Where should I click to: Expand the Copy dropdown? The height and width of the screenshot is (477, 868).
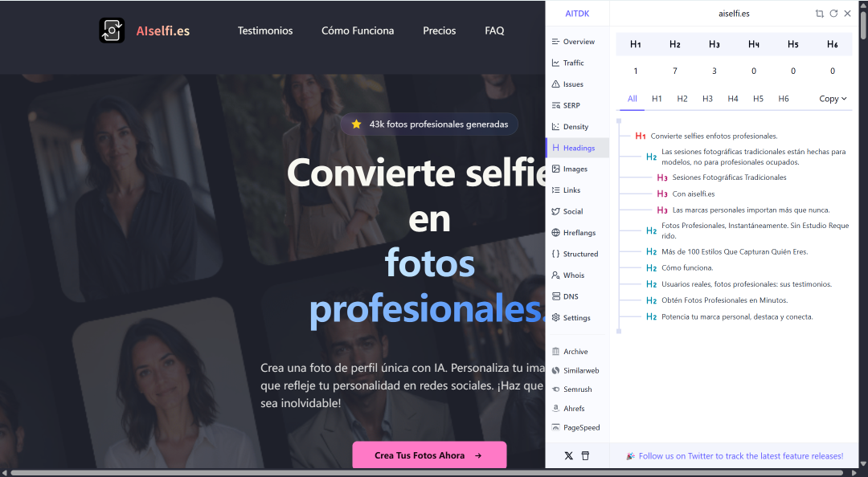tap(833, 99)
